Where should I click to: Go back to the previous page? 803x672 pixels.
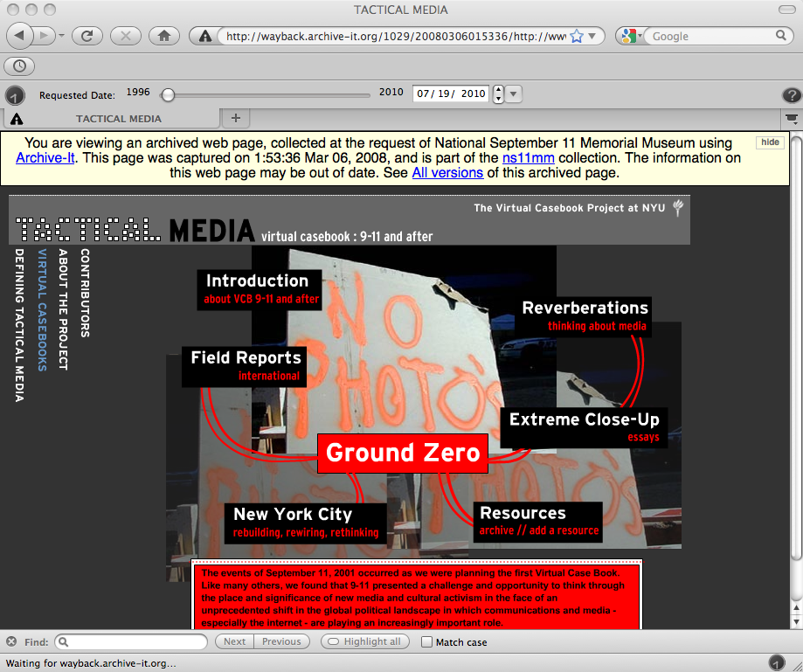[19, 36]
